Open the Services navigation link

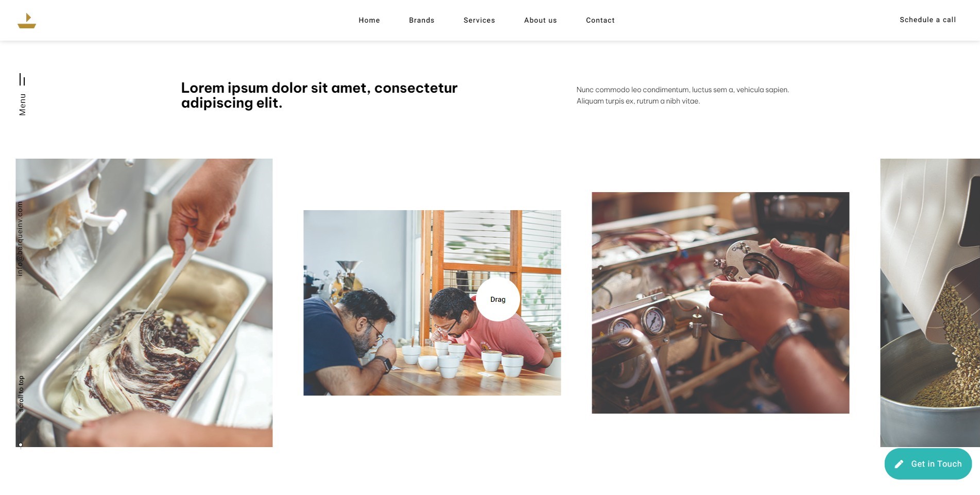coord(479,20)
